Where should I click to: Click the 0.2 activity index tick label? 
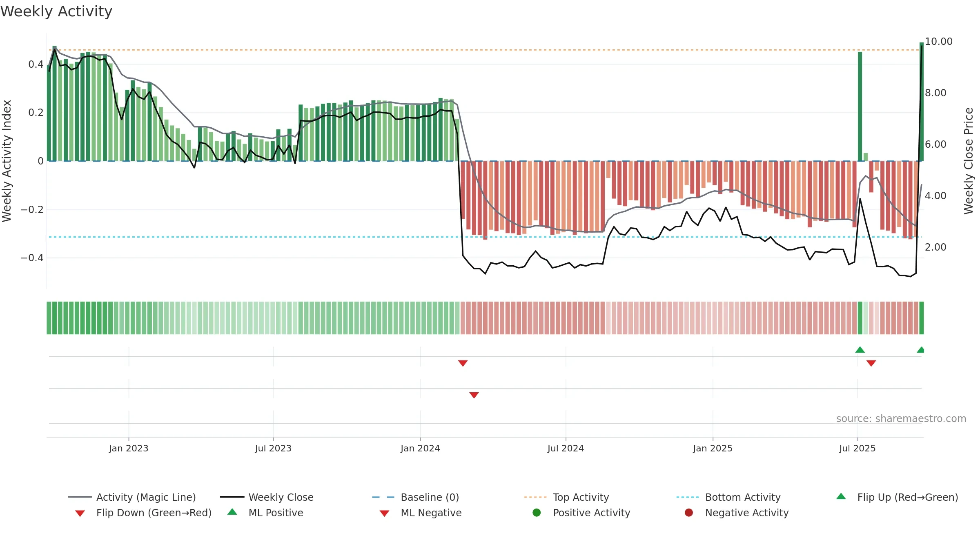[36, 113]
